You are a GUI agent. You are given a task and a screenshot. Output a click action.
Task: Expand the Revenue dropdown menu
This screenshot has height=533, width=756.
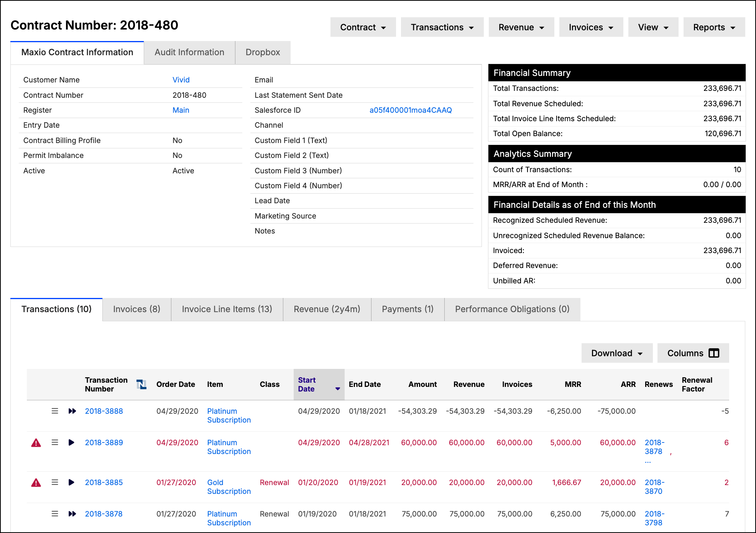pyautogui.click(x=521, y=27)
